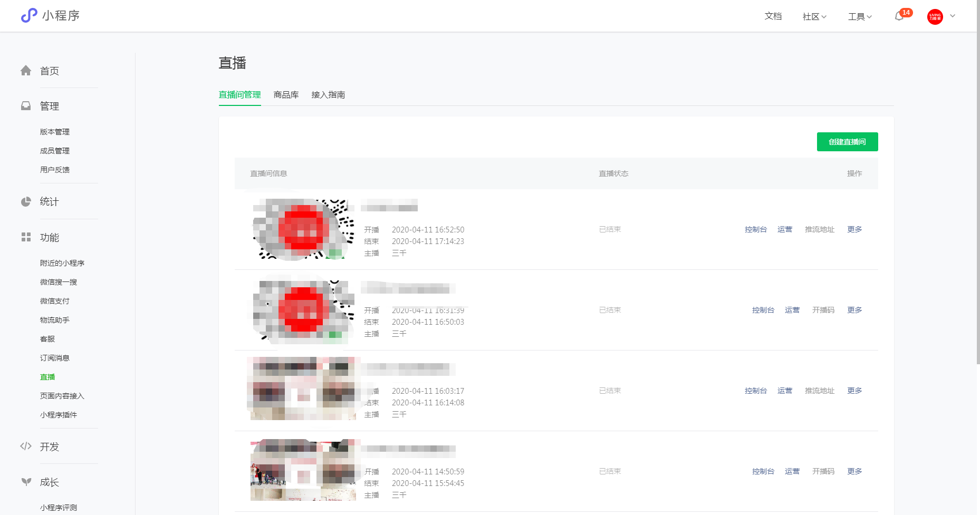Open 更多 for the 16:03:17 broadcast
980x515 pixels.
pos(854,391)
